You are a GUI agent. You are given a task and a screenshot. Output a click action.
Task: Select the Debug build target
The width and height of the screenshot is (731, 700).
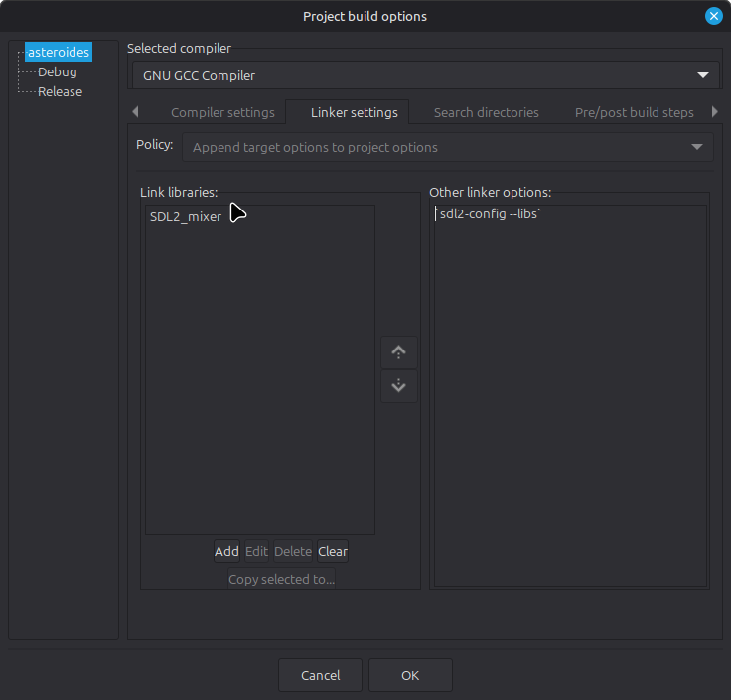tap(57, 71)
